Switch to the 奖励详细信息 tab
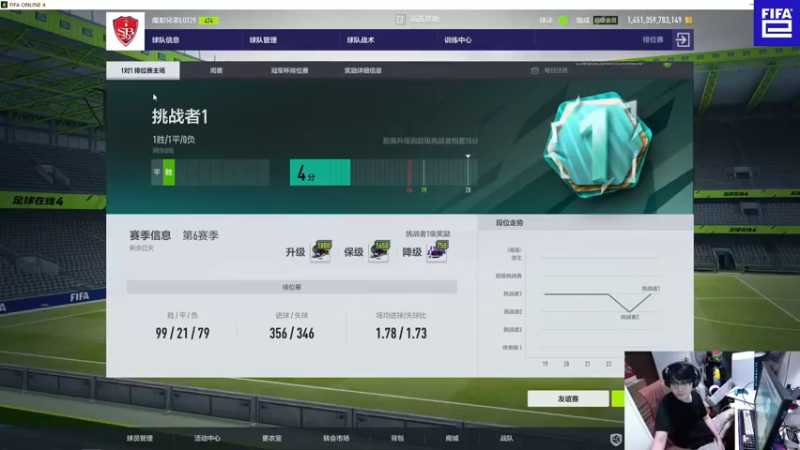 pyautogui.click(x=363, y=70)
